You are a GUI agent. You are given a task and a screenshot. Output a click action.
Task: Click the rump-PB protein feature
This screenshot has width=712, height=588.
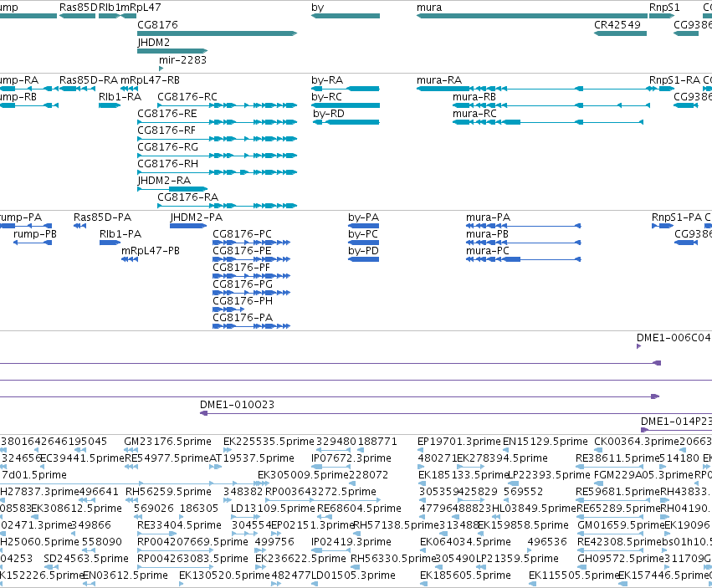tap(33, 243)
